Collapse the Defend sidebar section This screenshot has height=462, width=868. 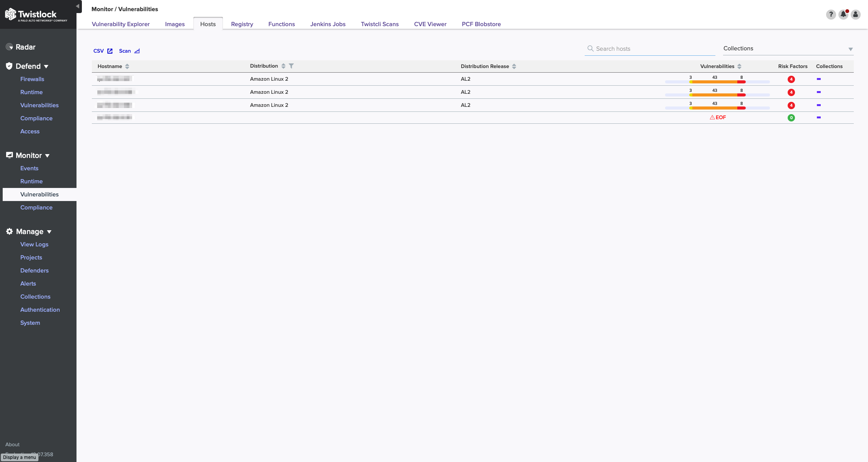coord(47,66)
